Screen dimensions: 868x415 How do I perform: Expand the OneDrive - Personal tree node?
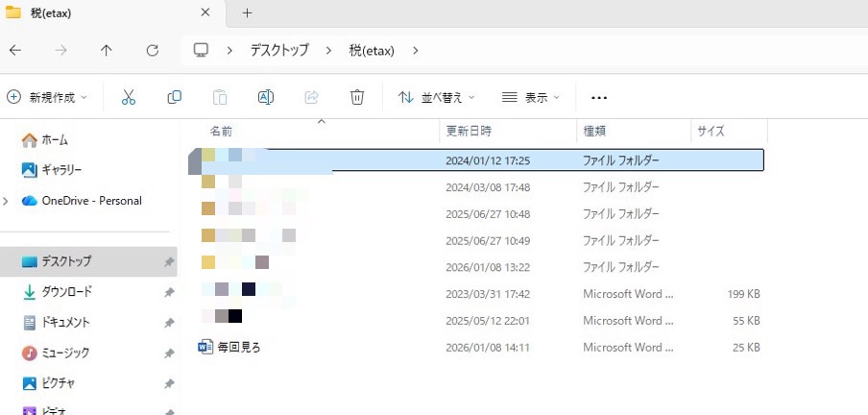pyautogui.click(x=8, y=201)
